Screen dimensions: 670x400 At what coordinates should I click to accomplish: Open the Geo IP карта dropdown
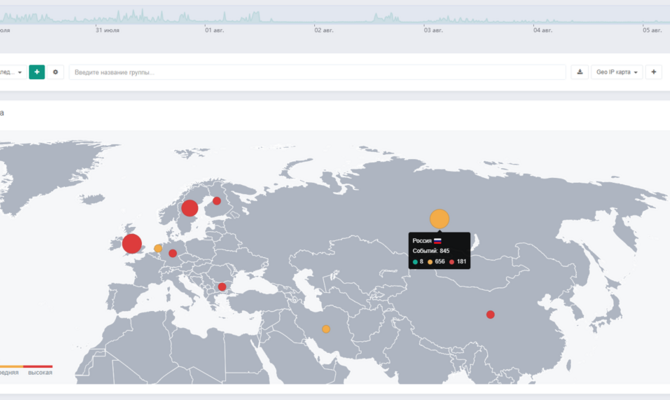[x=617, y=72]
